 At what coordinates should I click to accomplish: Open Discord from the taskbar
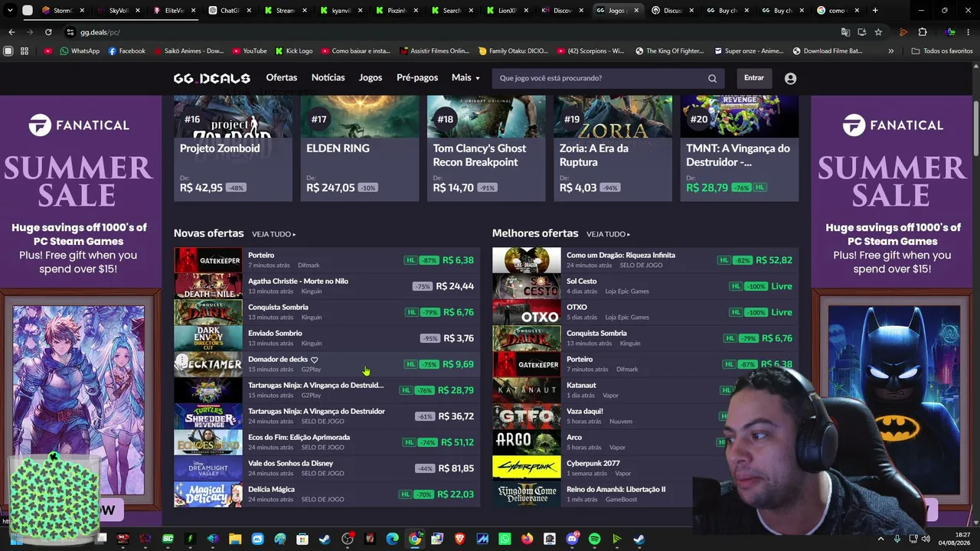(x=572, y=540)
